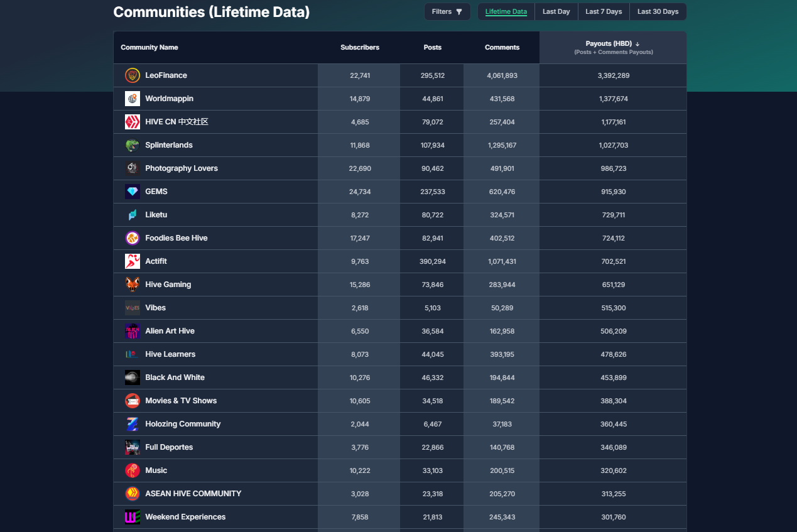797x532 pixels.
Task: Click the Alien Art Hive icon
Action: pyautogui.click(x=133, y=331)
